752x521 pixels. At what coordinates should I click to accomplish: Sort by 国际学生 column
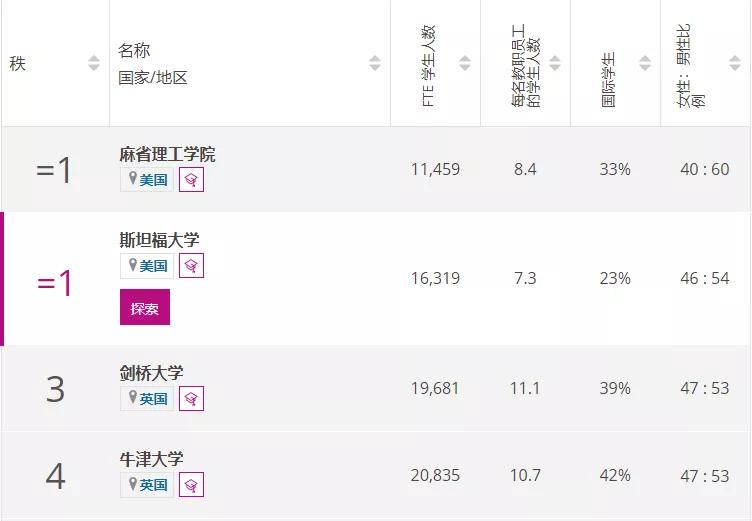click(645, 64)
